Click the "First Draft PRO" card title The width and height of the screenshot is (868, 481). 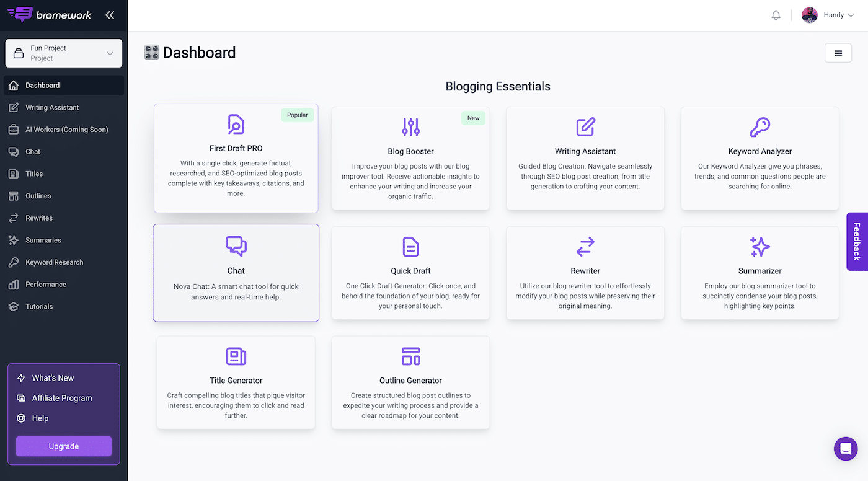[x=236, y=149]
